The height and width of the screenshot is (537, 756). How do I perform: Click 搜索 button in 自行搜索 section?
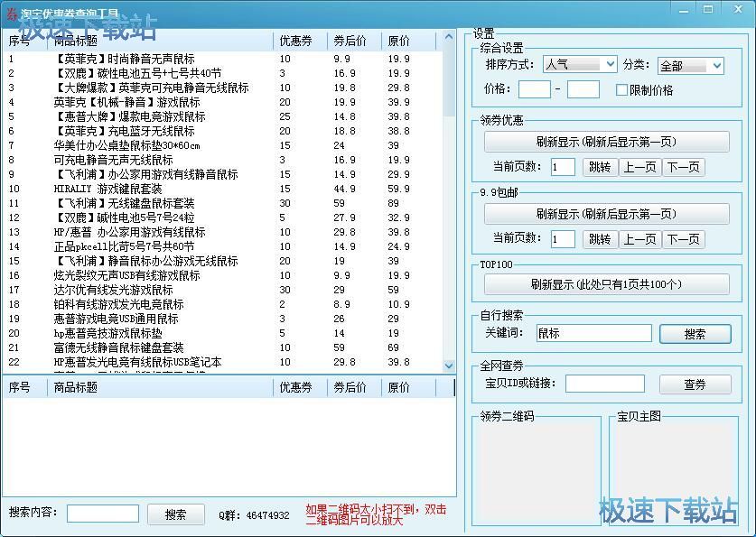[x=695, y=334]
